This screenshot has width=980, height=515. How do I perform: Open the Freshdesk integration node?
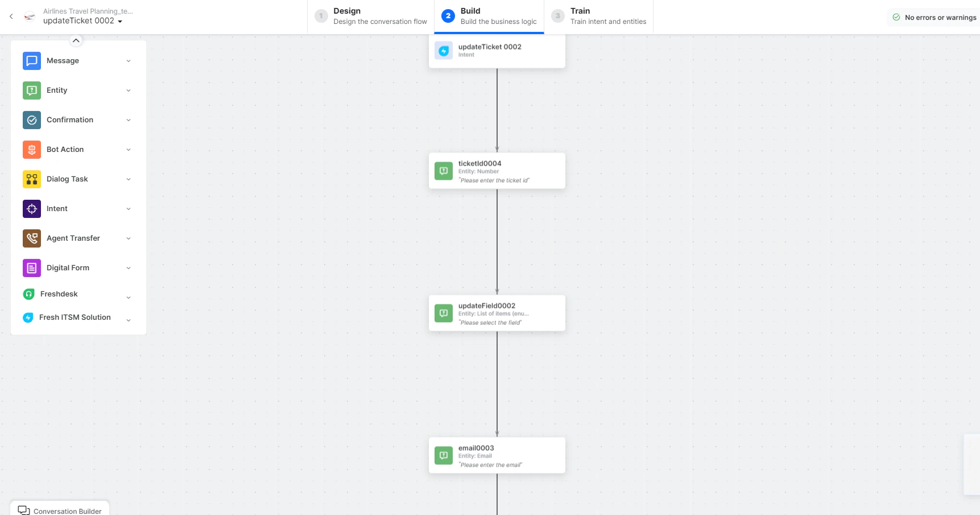[x=59, y=294]
